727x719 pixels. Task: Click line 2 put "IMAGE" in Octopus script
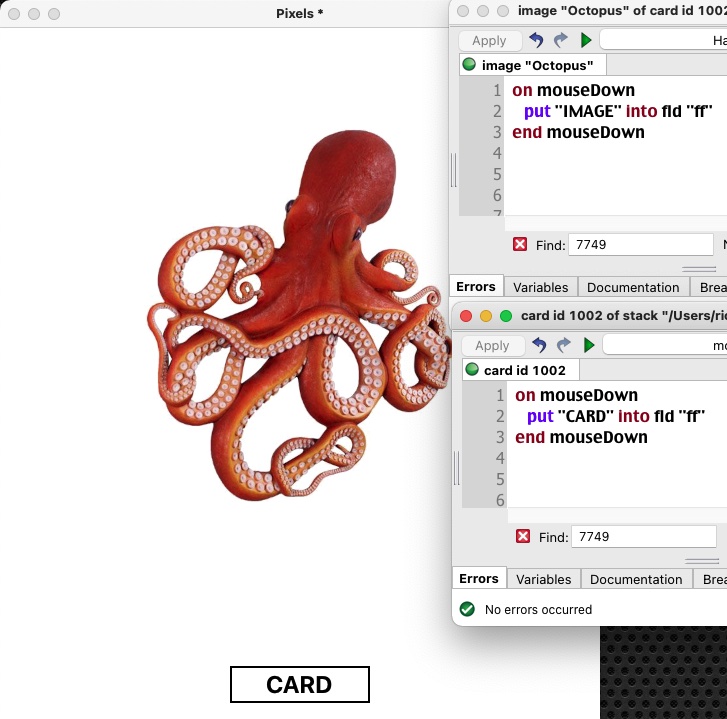[618, 111]
